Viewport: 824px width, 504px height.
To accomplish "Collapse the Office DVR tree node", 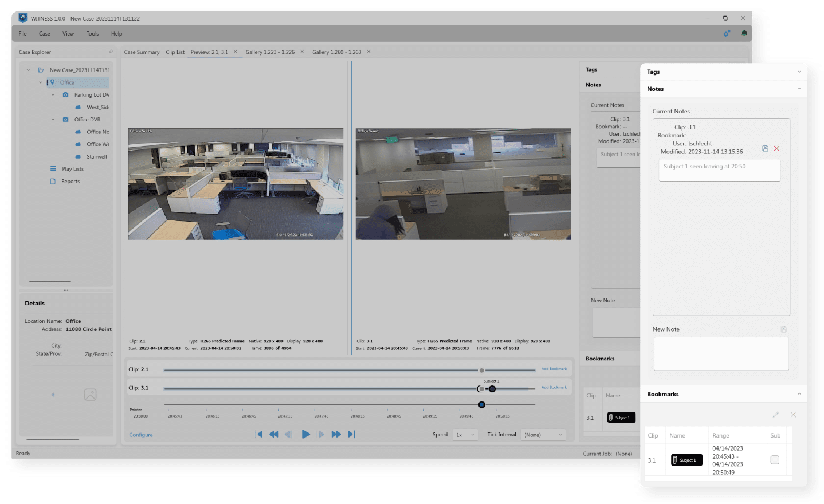I will click(x=53, y=120).
